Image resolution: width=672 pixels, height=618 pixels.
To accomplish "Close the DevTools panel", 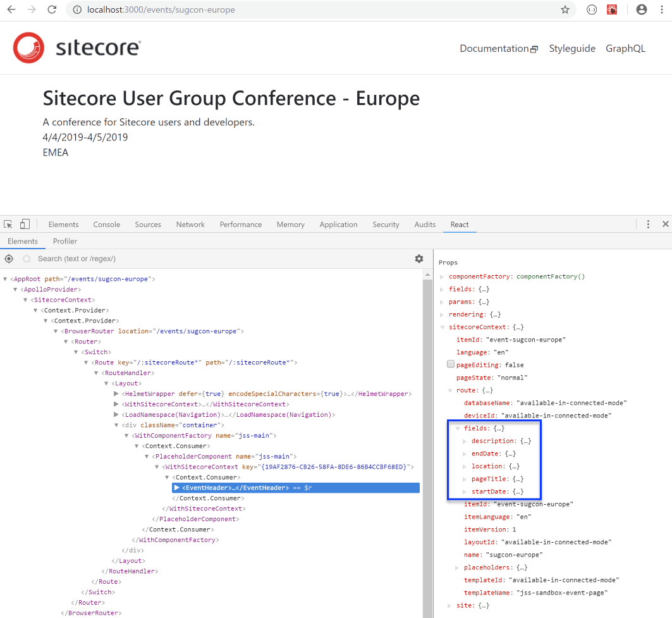I will click(x=666, y=224).
